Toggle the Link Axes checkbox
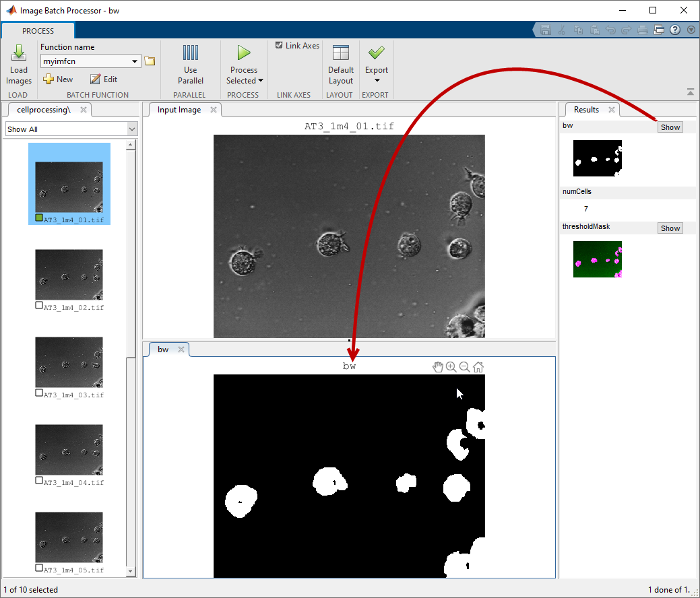 (279, 46)
